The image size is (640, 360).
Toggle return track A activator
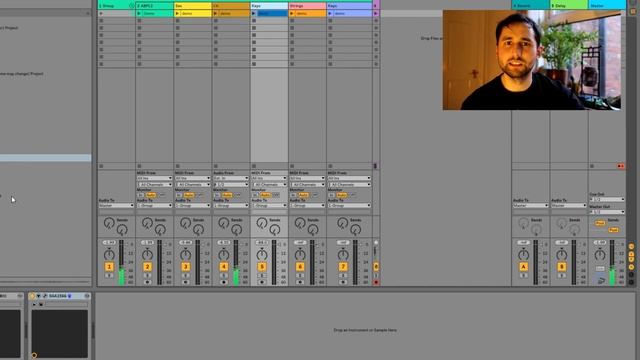[x=523, y=267]
